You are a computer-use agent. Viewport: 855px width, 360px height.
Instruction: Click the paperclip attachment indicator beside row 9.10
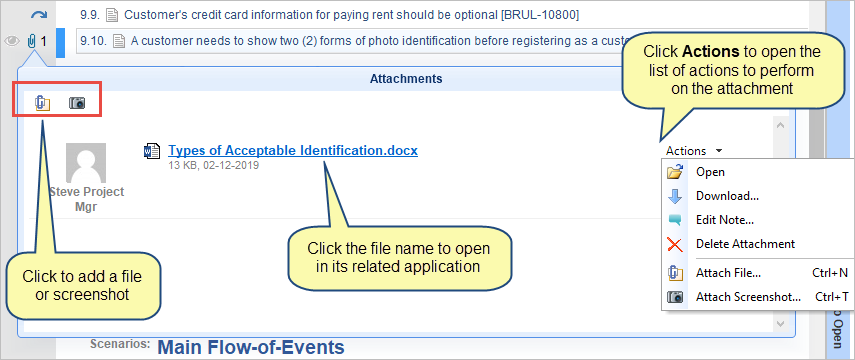tap(33, 41)
